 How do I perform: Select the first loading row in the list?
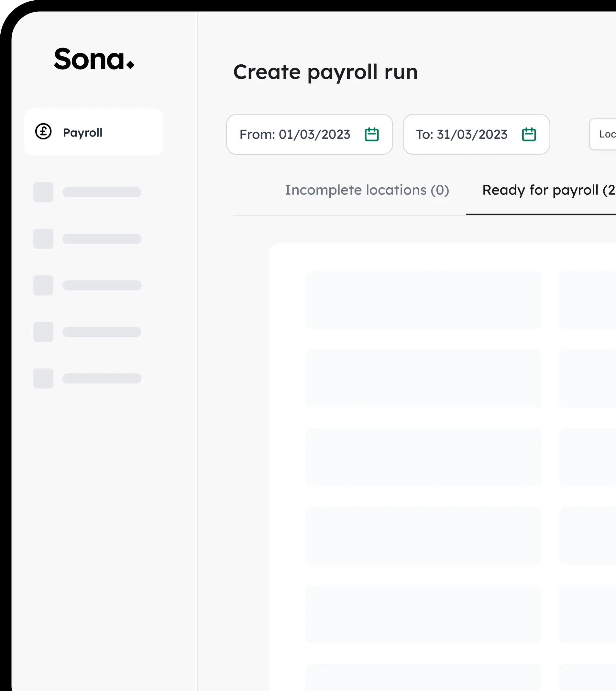coord(423,300)
